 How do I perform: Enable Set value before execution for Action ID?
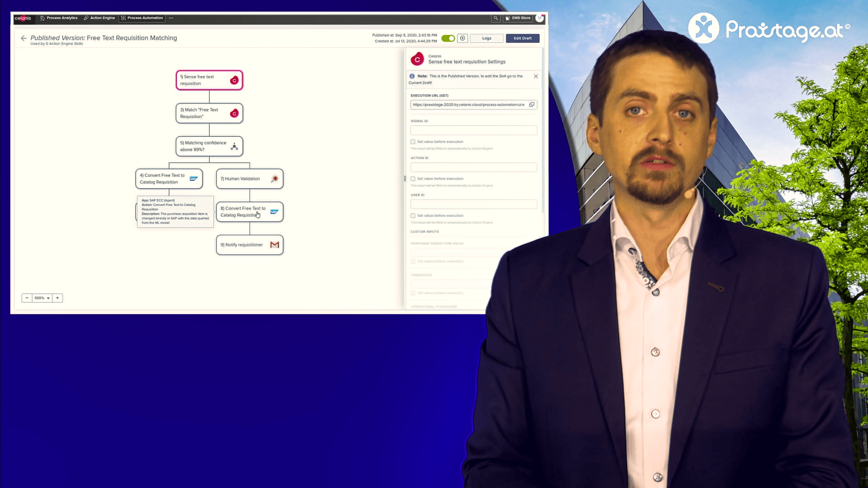point(413,178)
